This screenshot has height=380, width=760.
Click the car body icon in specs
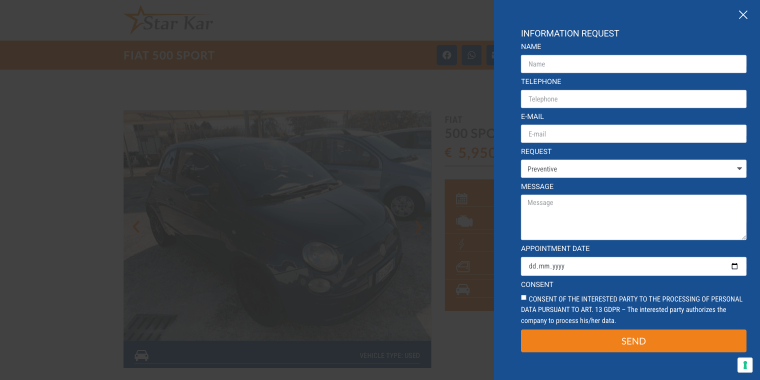point(462,289)
